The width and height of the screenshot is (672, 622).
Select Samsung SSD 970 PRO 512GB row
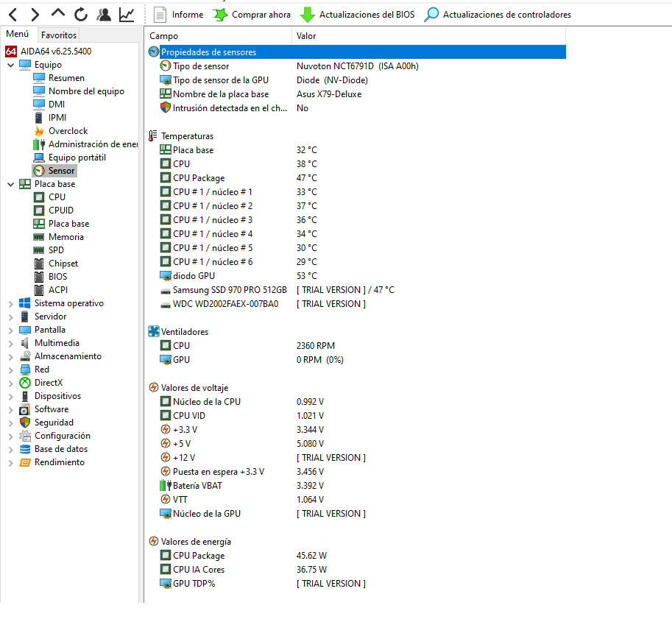356,290
